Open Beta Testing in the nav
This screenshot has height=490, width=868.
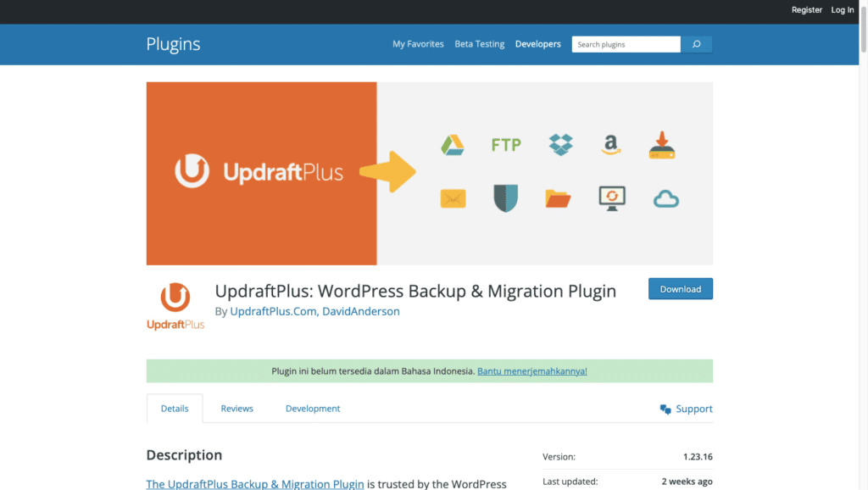[x=480, y=44]
